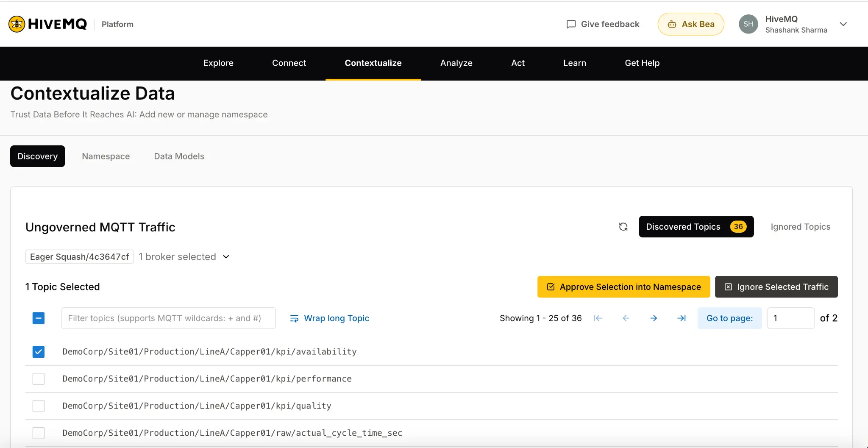Deselect all topics via header checkbox
868x448 pixels.
tap(39, 318)
